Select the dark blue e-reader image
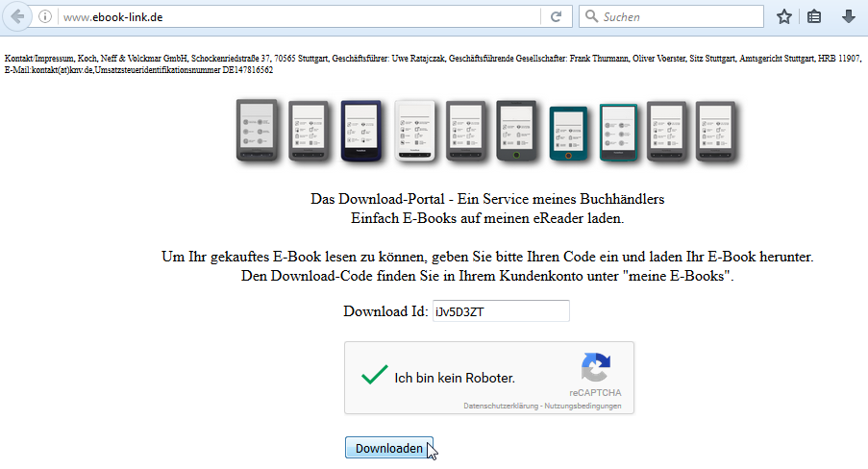The width and height of the screenshot is (868, 469). [362, 131]
